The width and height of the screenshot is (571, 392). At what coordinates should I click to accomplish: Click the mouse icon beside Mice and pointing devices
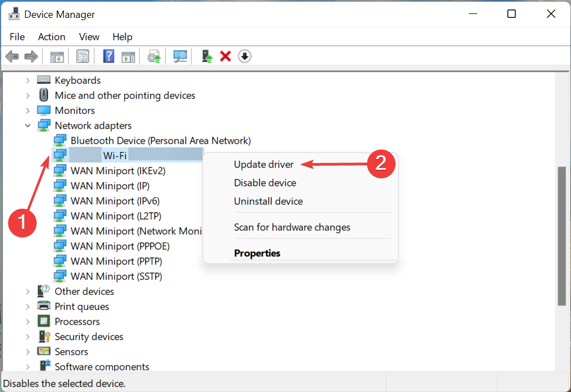click(44, 95)
